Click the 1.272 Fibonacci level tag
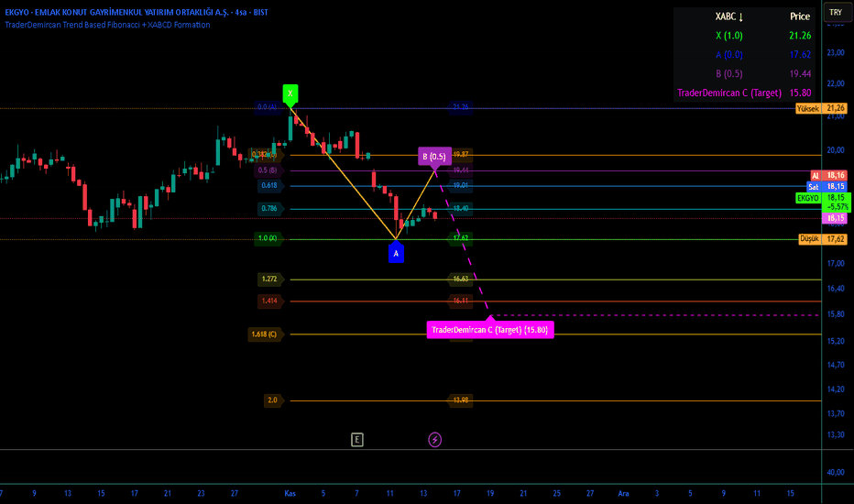854x504 pixels. pos(270,279)
